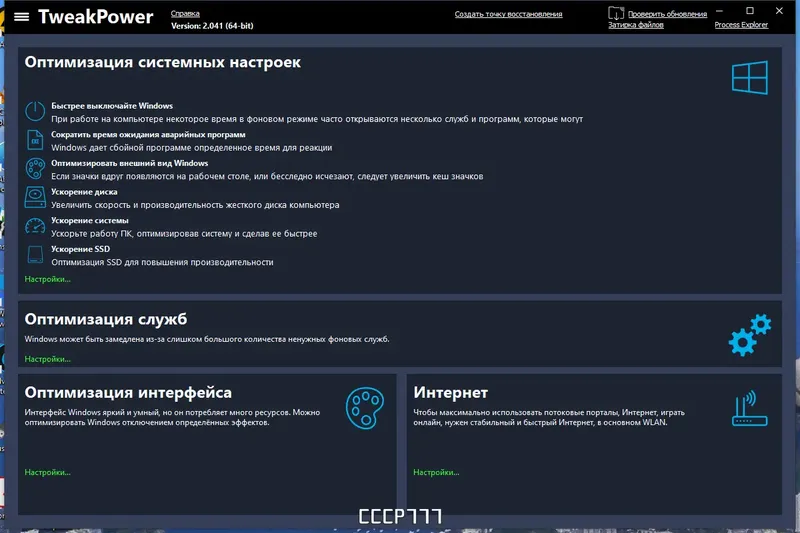The image size is (800, 533).
Task: Open Затирка файлов link
Action: 636,25
